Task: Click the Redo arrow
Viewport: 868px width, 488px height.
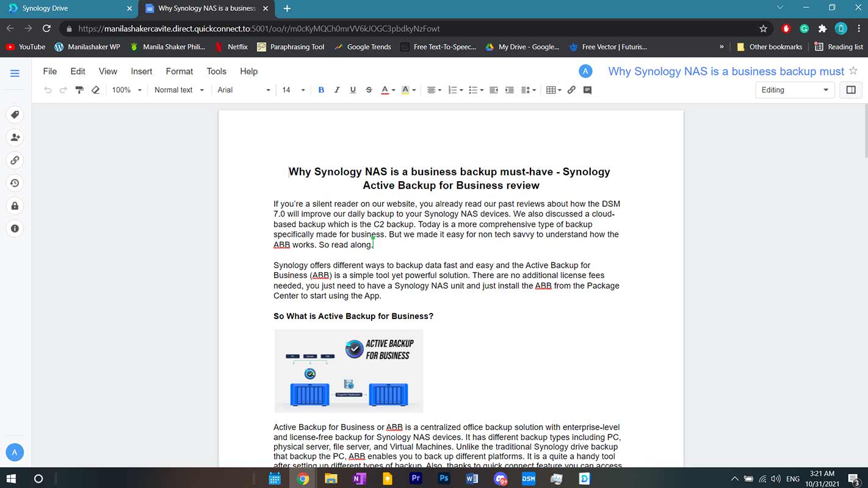Action: [x=63, y=90]
